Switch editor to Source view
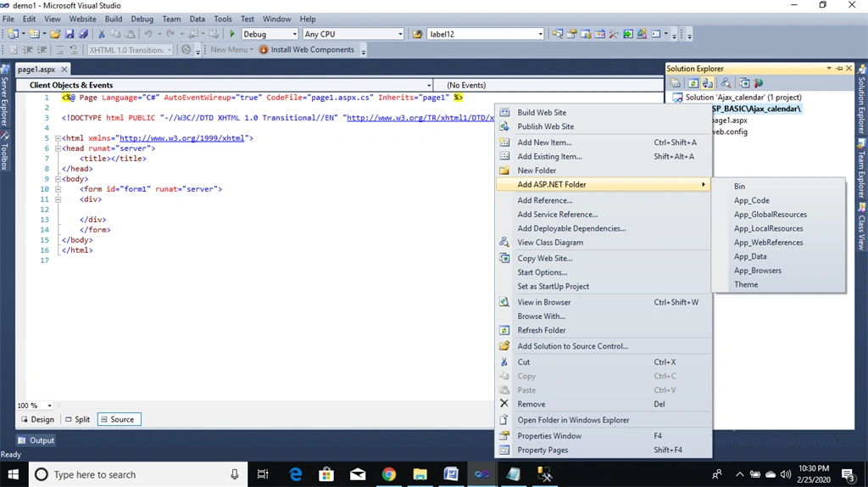 [x=119, y=419]
